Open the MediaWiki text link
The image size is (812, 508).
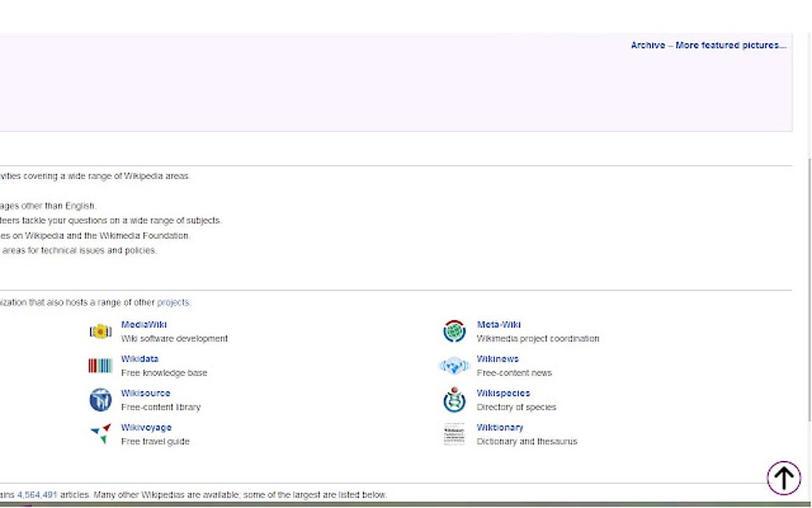tap(143, 324)
